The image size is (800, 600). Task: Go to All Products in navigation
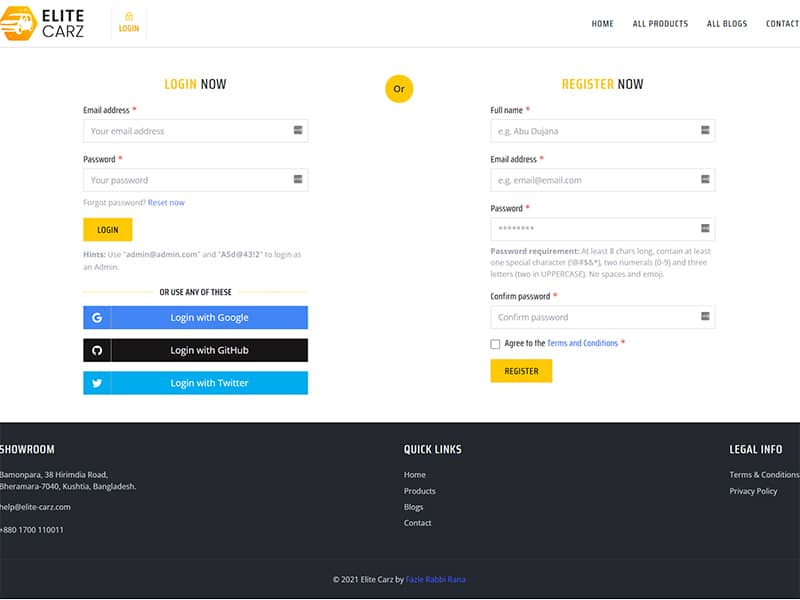pos(660,24)
